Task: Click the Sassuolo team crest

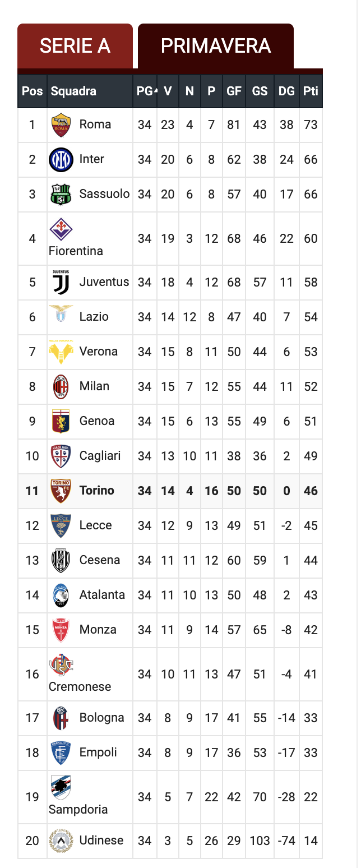Action: (61, 194)
